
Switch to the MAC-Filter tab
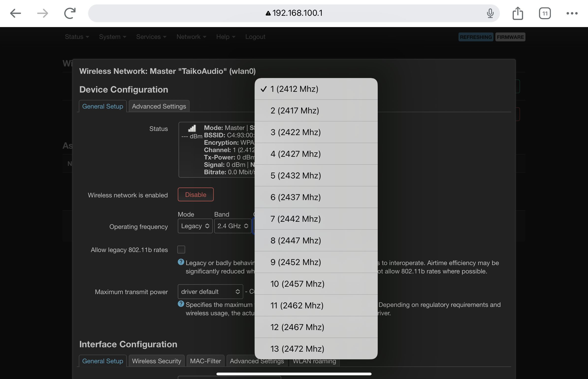pos(205,361)
